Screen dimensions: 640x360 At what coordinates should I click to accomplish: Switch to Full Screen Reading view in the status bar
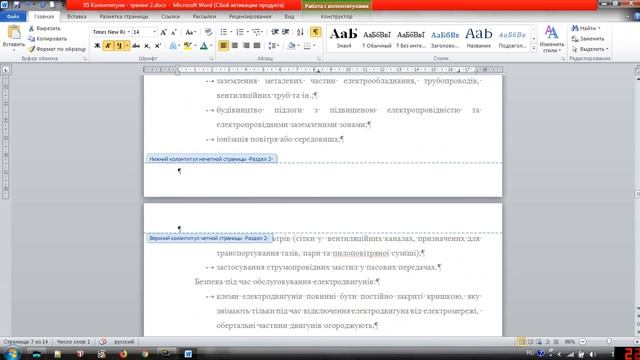pyautogui.click(x=531, y=342)
